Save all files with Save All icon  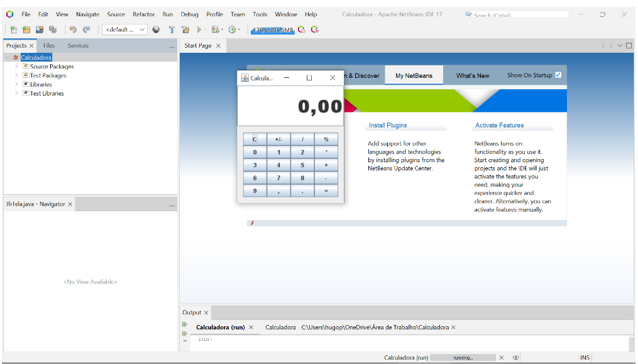53,29
